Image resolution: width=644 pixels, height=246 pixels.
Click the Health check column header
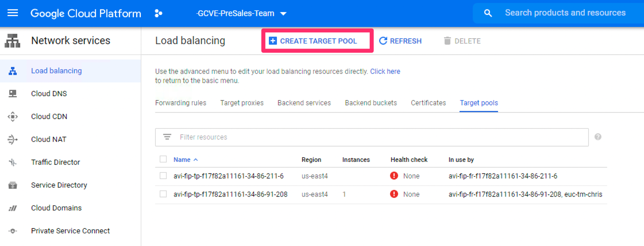409,160
